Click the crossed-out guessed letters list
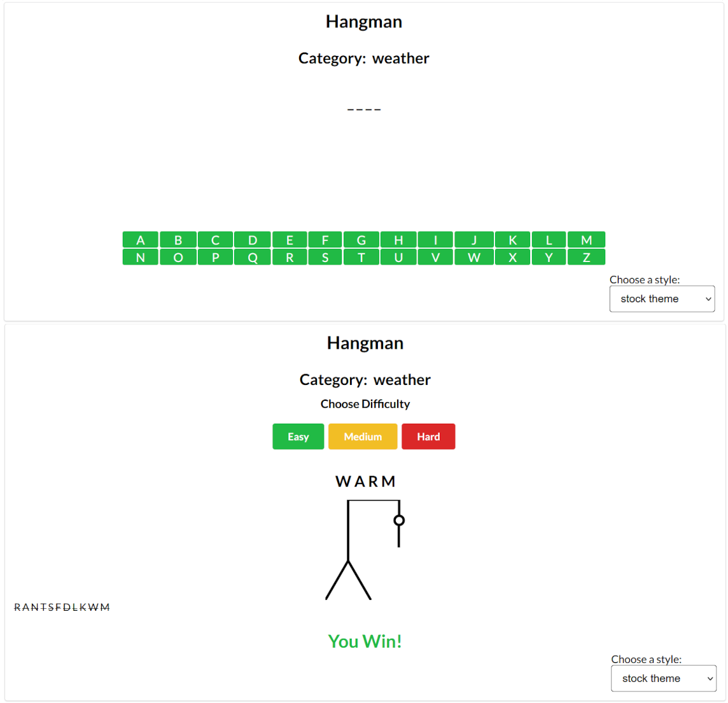 (62, 608)
